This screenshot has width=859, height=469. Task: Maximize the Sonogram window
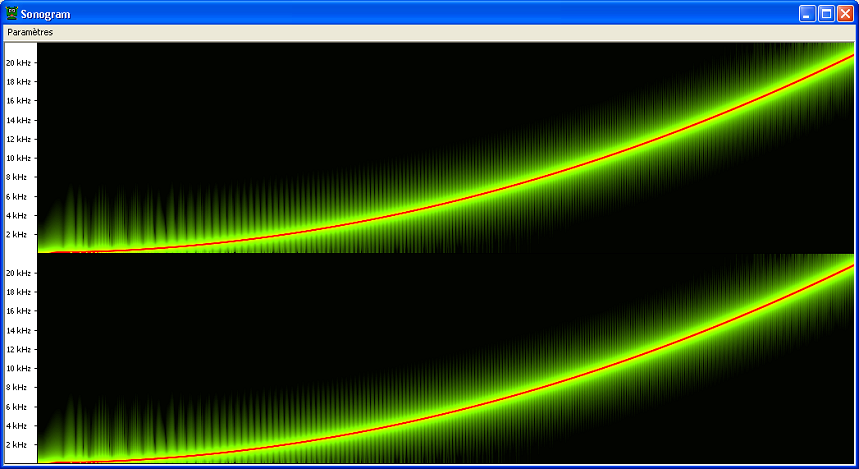pyautogui.click(x=826, y=14)
